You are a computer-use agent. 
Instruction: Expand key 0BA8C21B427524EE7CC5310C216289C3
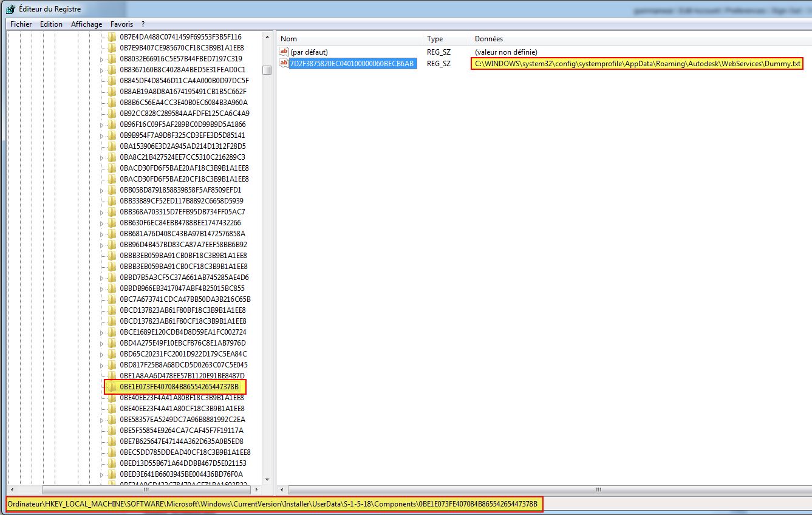(x=101, y=157)
